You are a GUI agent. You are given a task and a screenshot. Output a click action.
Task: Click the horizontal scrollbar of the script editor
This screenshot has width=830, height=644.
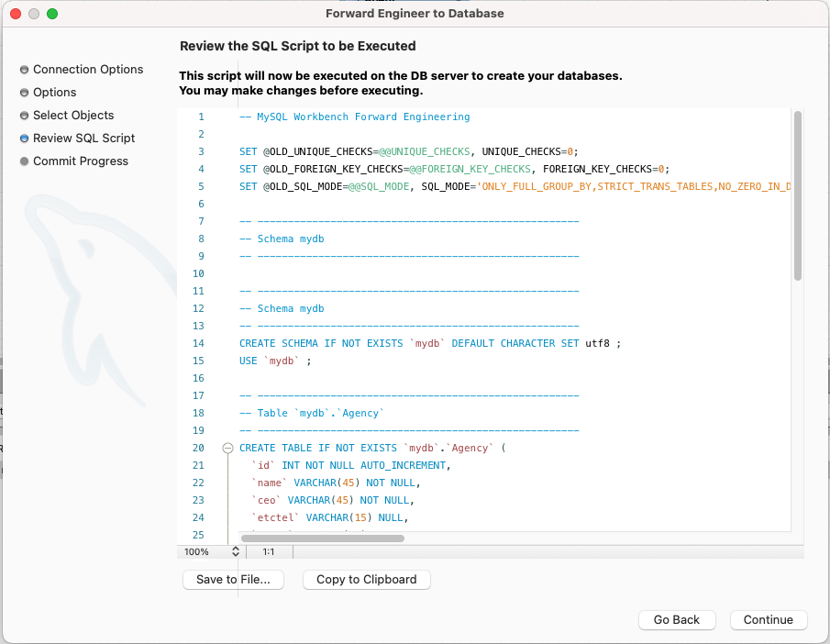323,539
